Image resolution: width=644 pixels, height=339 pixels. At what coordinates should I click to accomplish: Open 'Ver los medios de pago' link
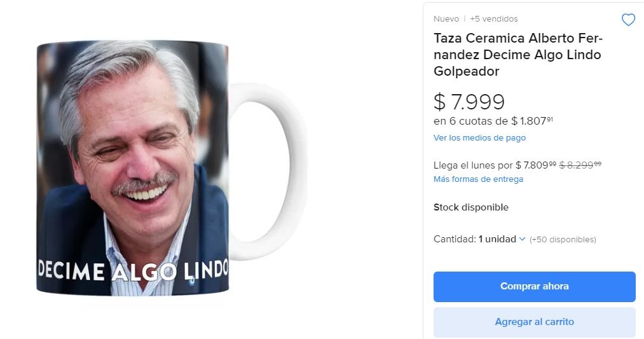pos(479,138)
